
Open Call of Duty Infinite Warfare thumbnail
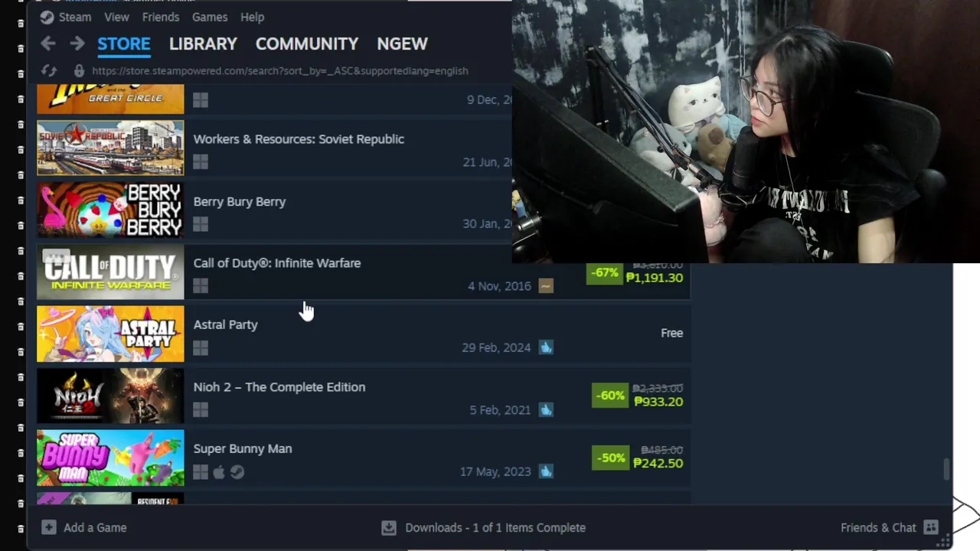pos(110,272)
